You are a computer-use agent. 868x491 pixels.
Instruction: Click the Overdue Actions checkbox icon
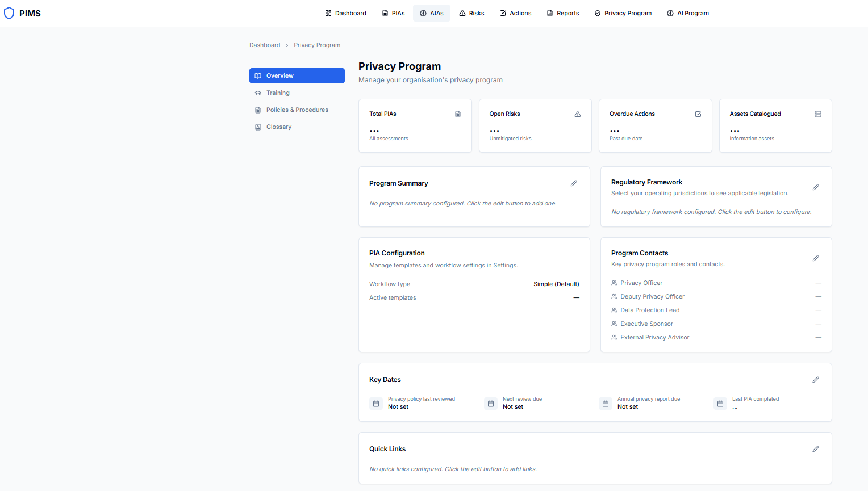698,114
